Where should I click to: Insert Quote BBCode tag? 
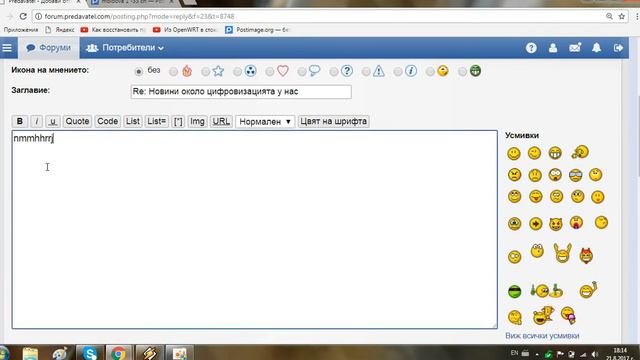[77, 121]
